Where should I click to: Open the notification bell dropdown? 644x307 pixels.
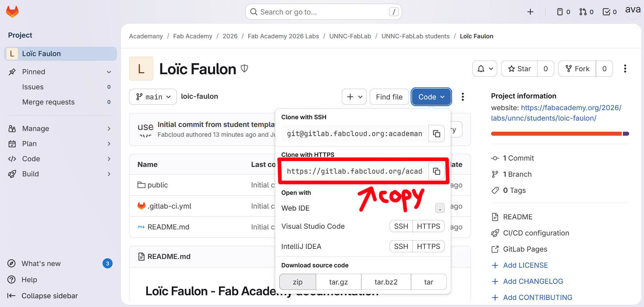pos(484,69)
